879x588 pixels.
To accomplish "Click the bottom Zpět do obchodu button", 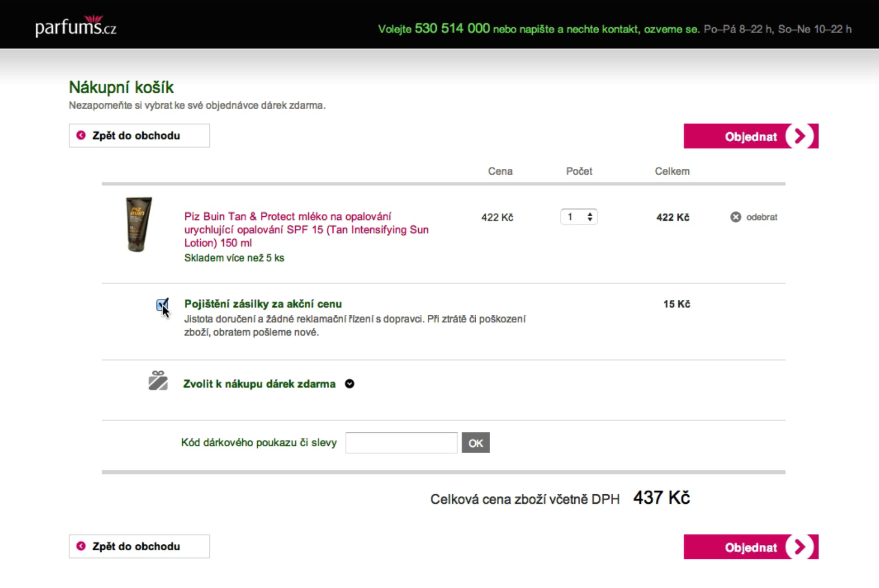I will [x=139, y=546].
